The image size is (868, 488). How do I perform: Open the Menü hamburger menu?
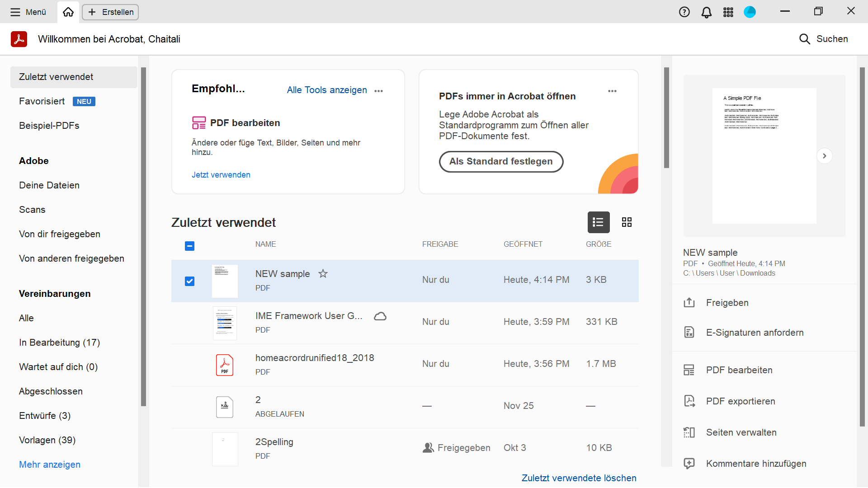coord(15,12)
